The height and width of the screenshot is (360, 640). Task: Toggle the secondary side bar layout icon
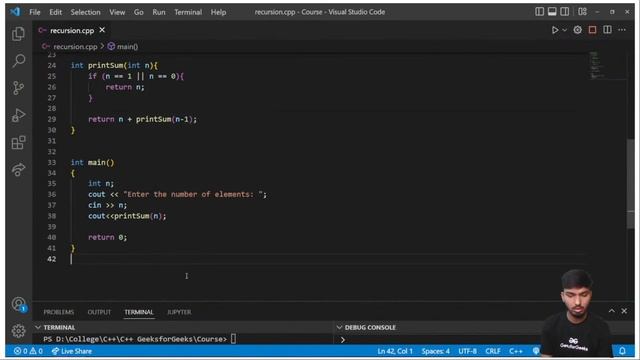coord(565,11)
